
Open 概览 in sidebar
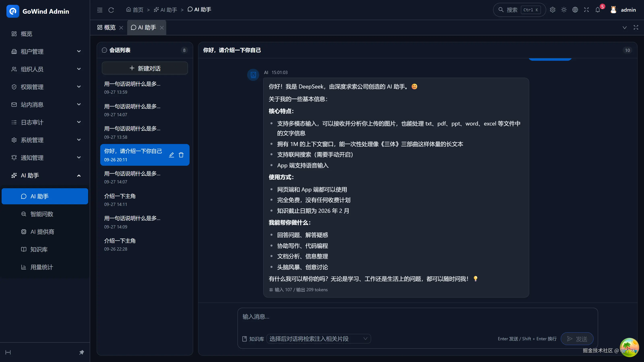(45, 34)
